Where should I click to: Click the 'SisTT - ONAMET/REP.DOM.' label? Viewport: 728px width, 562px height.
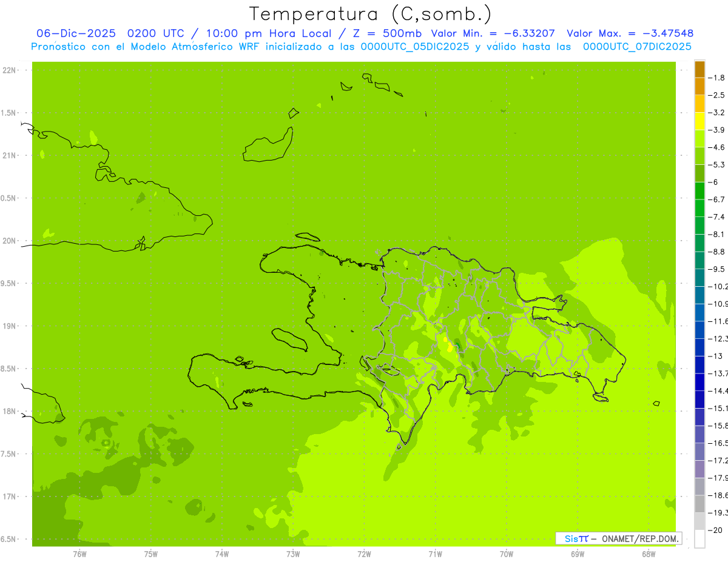point(618,538)
